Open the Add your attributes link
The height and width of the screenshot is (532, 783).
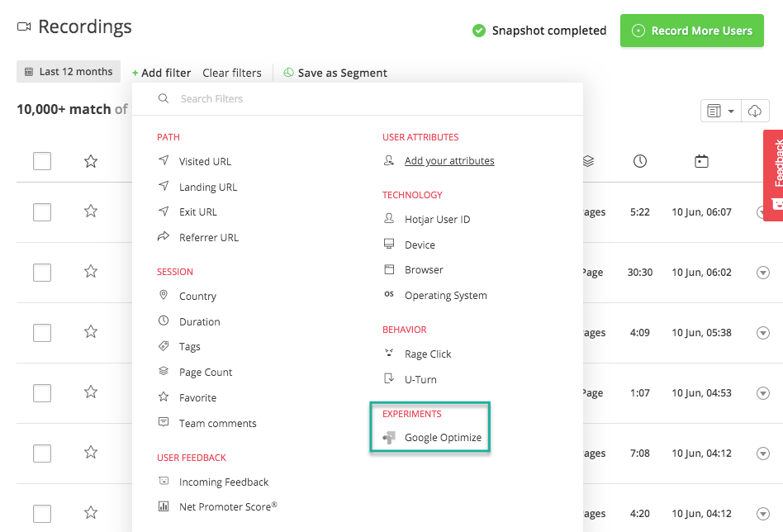click(x=449, y=161)
